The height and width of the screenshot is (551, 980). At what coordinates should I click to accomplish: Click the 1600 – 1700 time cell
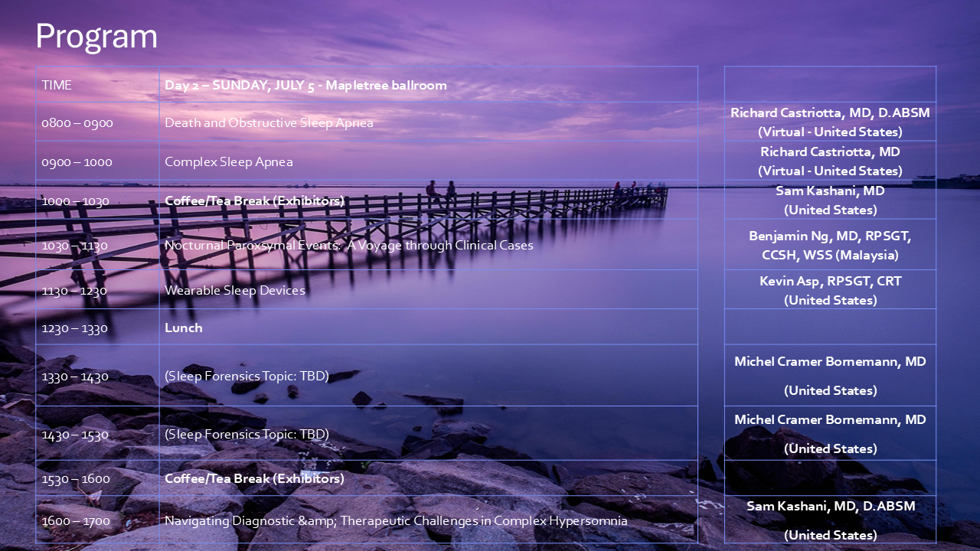coord(75,521)
